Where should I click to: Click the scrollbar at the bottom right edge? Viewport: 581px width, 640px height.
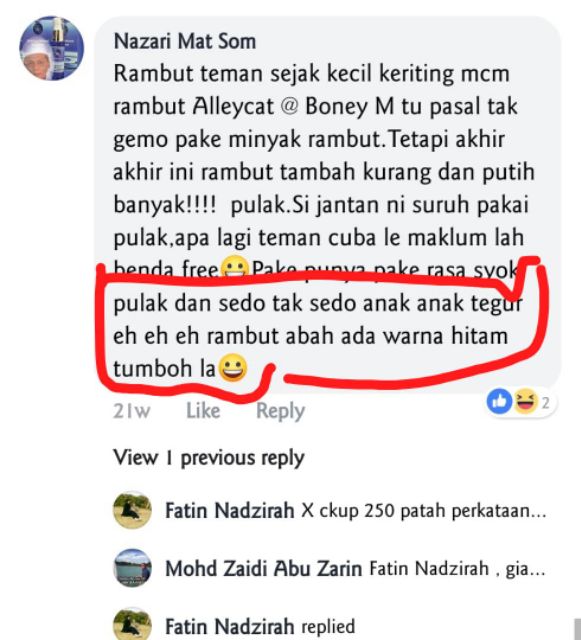[577, 629]
